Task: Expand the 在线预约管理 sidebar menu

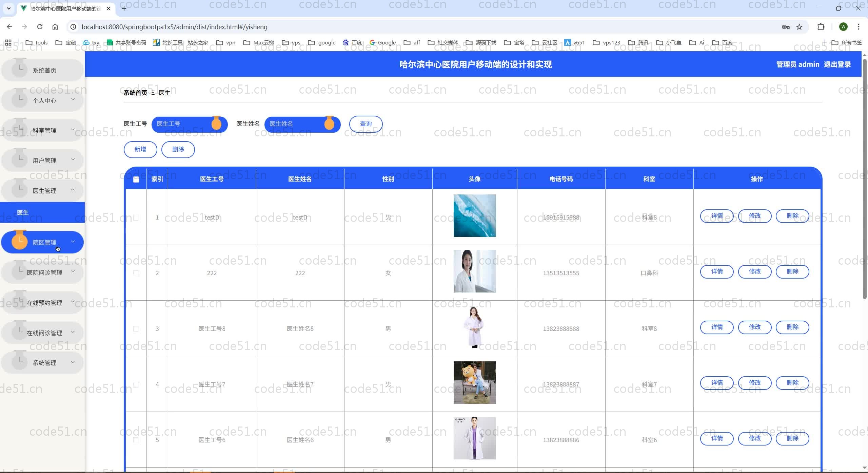Action: pyautogui.click(x=44, y=303)
